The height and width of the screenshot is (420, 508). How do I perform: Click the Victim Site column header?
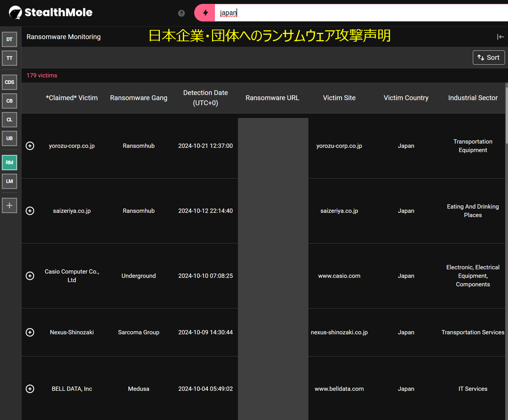click(339, 98)
